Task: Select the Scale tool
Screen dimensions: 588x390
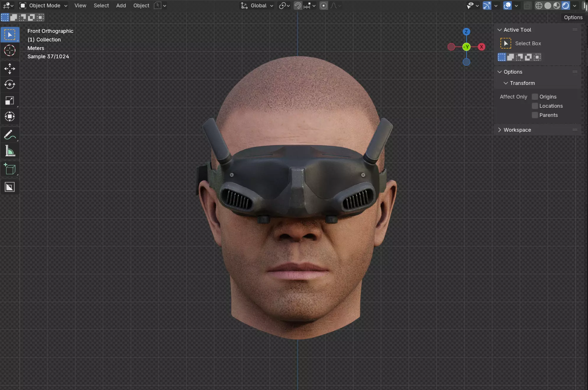Action: point(10,101)
